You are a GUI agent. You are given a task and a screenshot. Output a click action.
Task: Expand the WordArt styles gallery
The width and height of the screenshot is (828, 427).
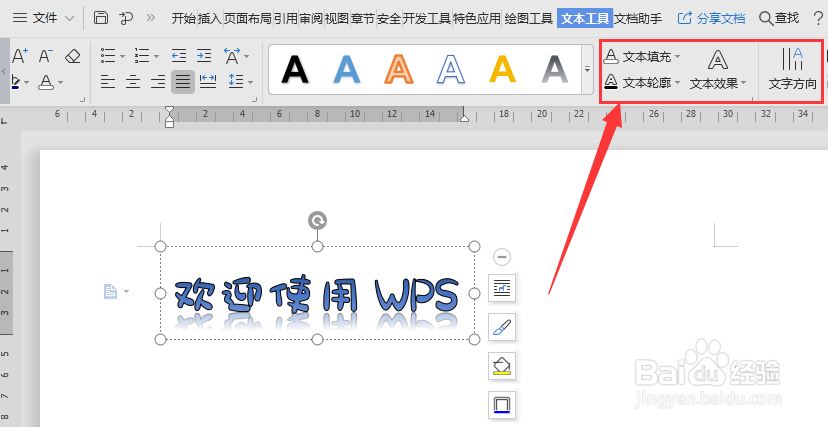click(587, 70)
